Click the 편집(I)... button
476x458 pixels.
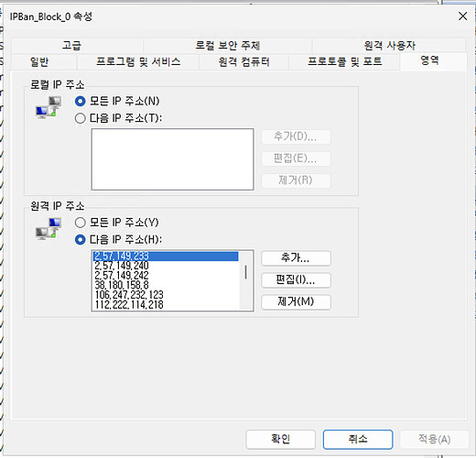pyautogui.click(x=296, y=280)
